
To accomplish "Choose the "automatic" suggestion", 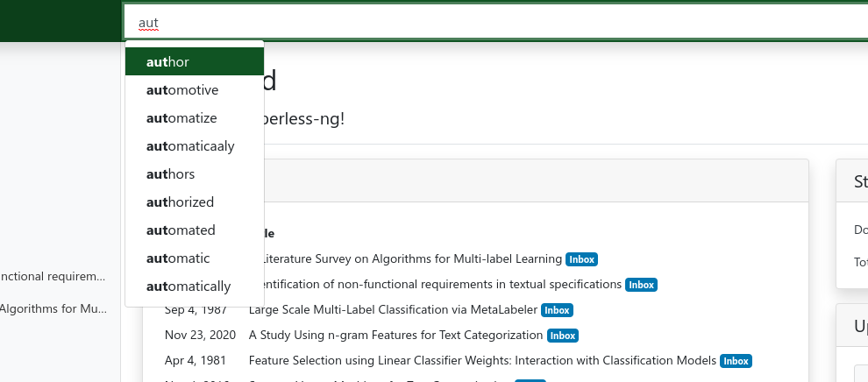I will (195, 258).
